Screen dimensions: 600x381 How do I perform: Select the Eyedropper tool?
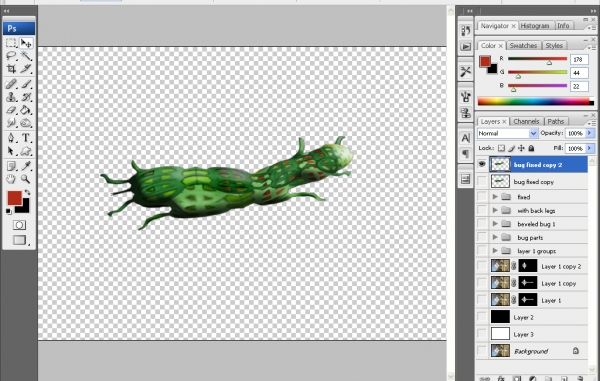[26, 166]
